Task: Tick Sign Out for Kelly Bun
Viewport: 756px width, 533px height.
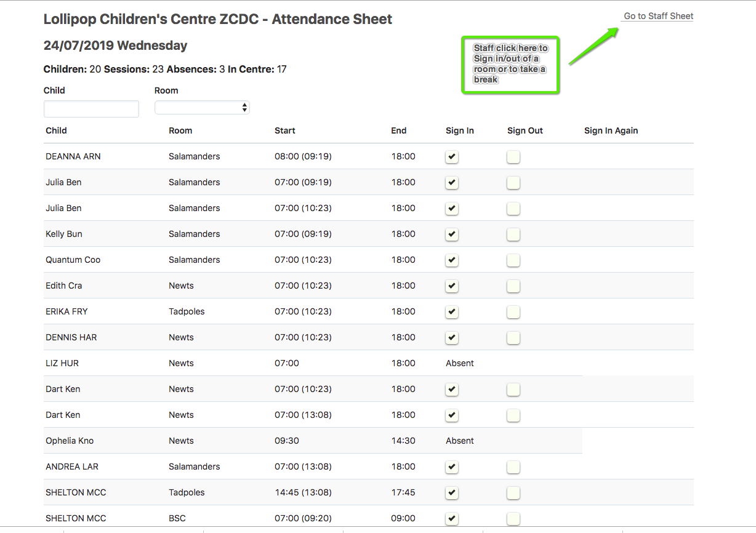Action: click(513, 234)
